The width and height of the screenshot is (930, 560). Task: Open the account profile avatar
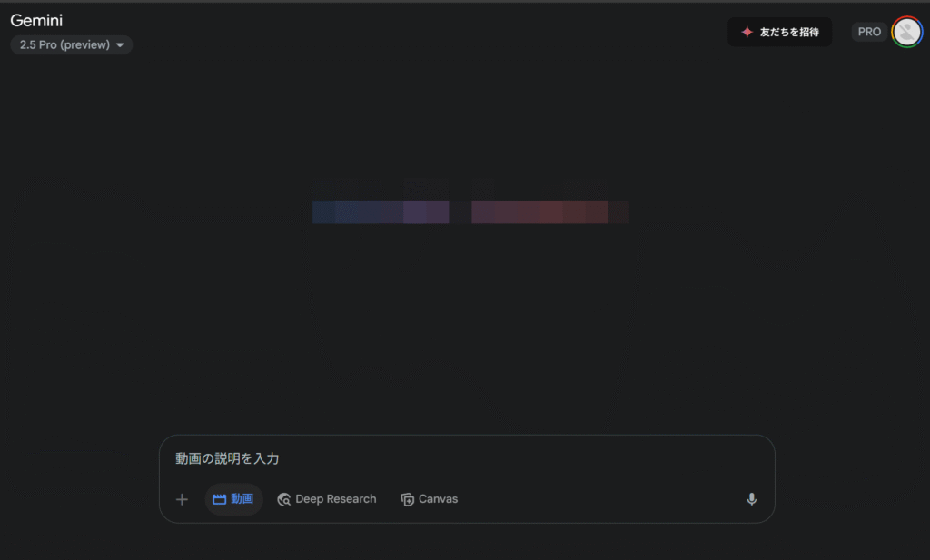point(907,32)
